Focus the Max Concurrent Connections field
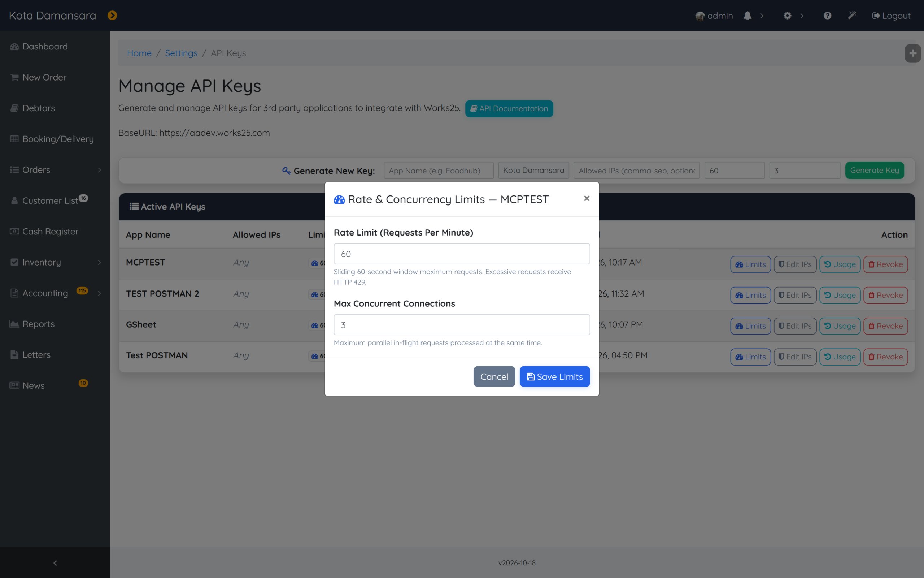This screenshot has width=924, height=578. (x=462, y=325)
